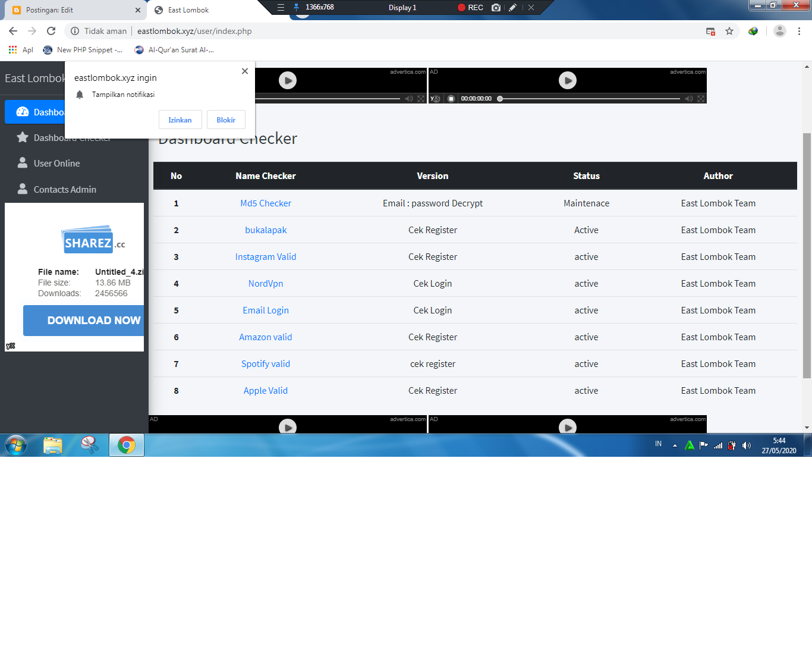Fullscreen the top right ad video
This screenshot has width=812, height=659.
pos(701,99)
